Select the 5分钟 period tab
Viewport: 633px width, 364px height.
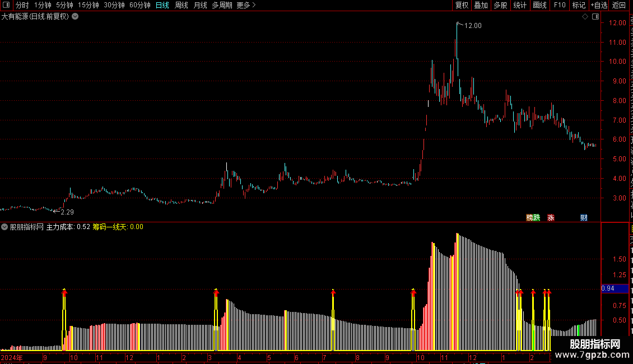pyautogui.click(x=64, y=5)
